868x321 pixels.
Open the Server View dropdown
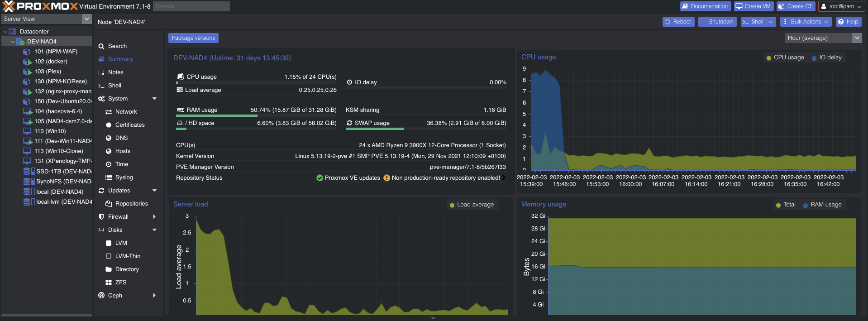[87, 19]
